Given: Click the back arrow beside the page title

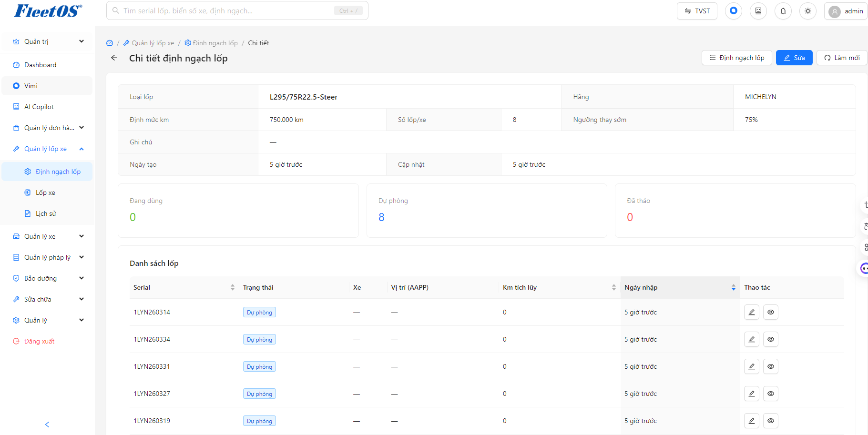Looking at the screenshot, I should coord(114,58).
